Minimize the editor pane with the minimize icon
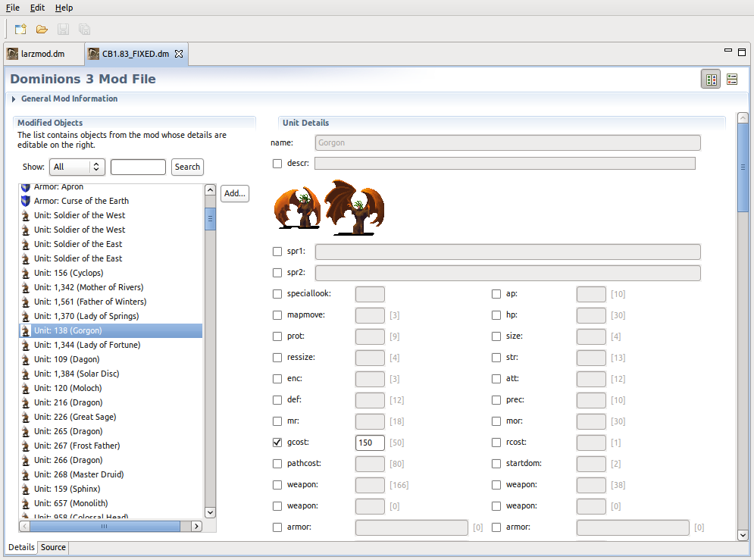This screenshot has width=754, height=560. click(x=728, y=50)
